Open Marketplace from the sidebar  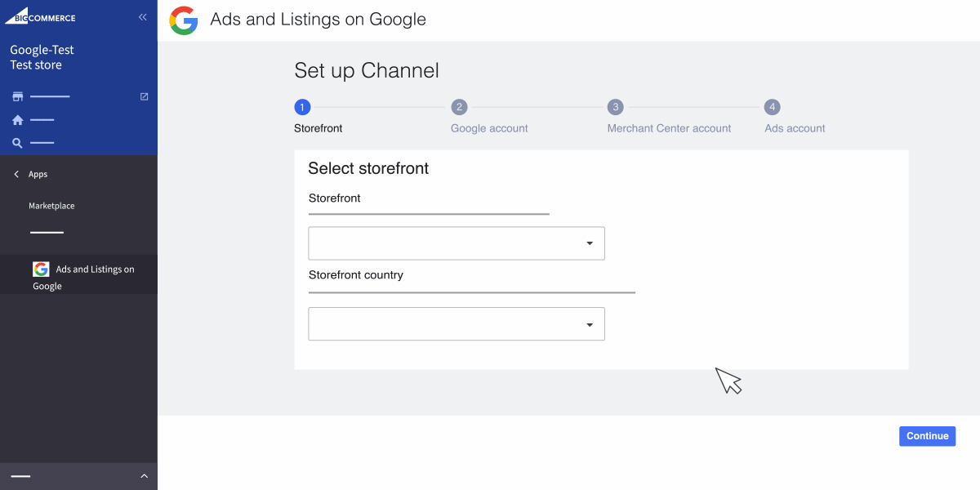pos(51,206)
